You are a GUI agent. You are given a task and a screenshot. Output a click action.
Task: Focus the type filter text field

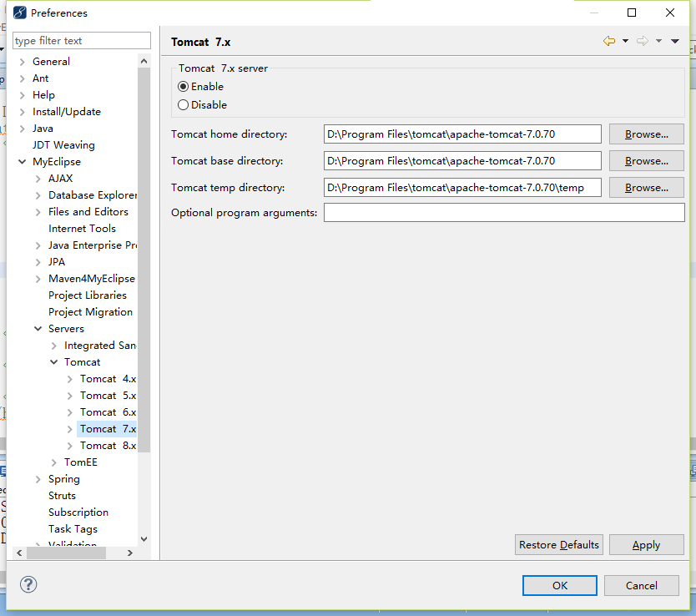pos(82,40)
